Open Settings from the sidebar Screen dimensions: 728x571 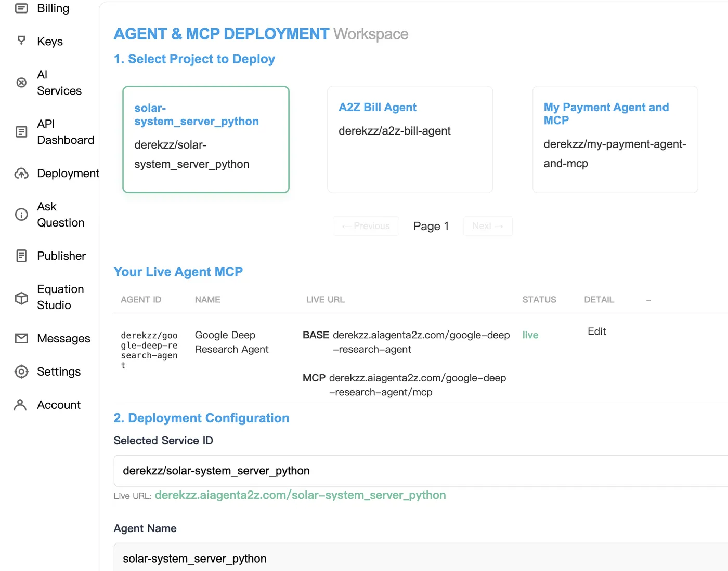tap(58, 371)
